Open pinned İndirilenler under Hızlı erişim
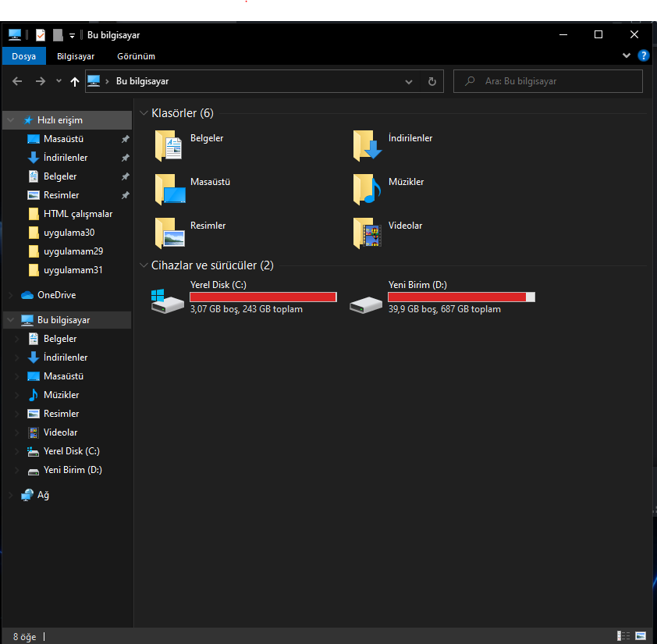657x644 pixels. 66,158
